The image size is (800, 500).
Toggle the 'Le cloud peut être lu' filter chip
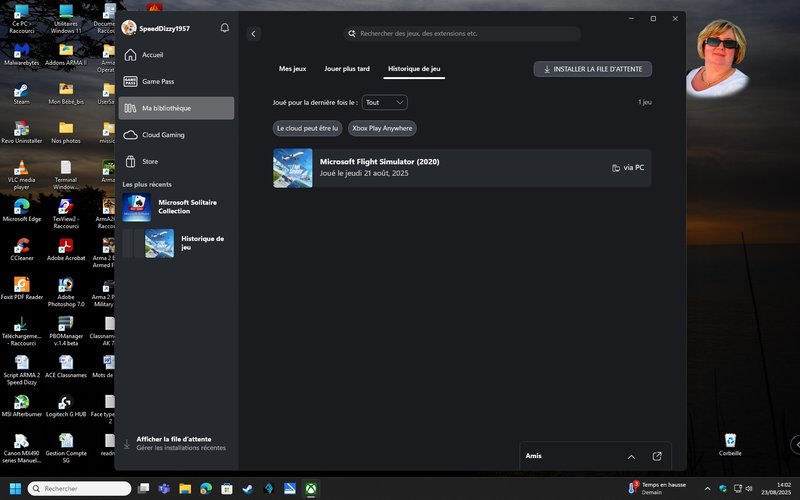point(307,128)
